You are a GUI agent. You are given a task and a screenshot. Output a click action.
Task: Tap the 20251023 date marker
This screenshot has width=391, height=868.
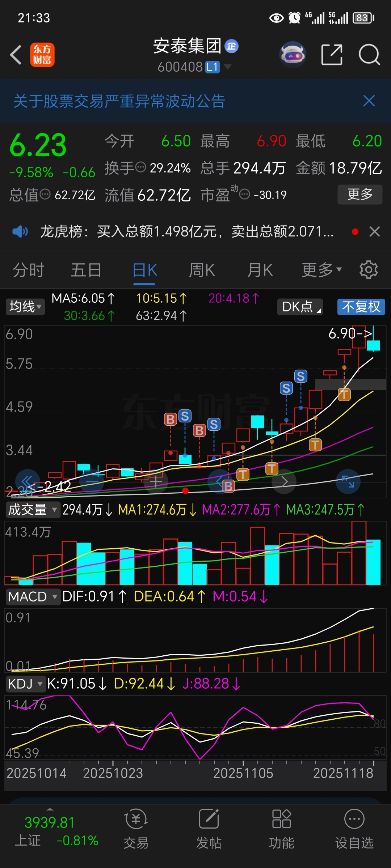[x=113, y=773]
